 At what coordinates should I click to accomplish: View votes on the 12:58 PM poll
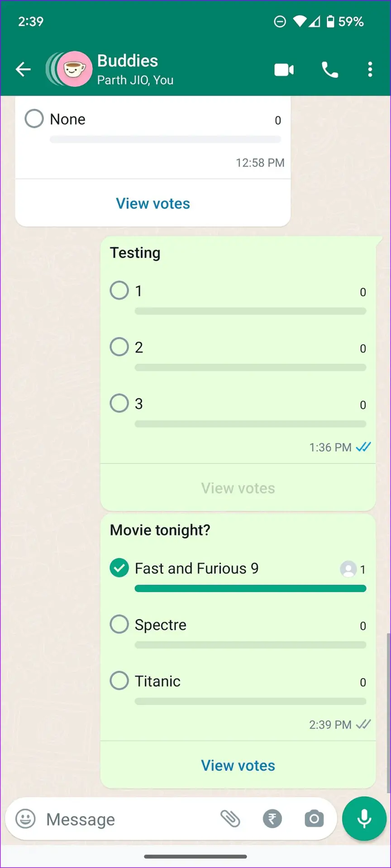click(x=153, y=203)
